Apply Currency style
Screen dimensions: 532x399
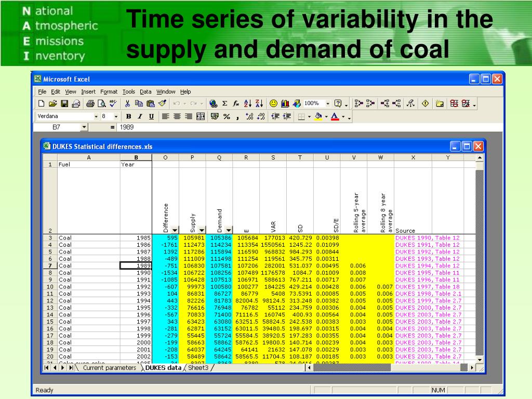click(215, 116)
